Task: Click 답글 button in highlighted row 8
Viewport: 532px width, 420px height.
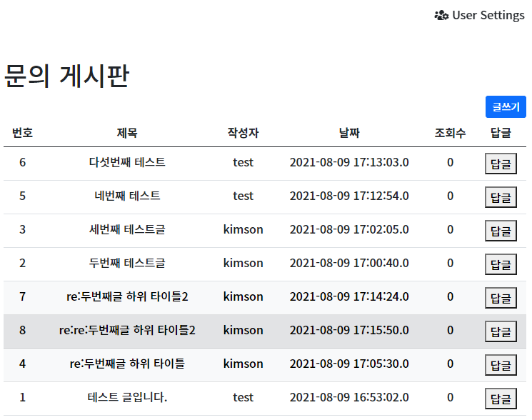Action: pos(501,331)
